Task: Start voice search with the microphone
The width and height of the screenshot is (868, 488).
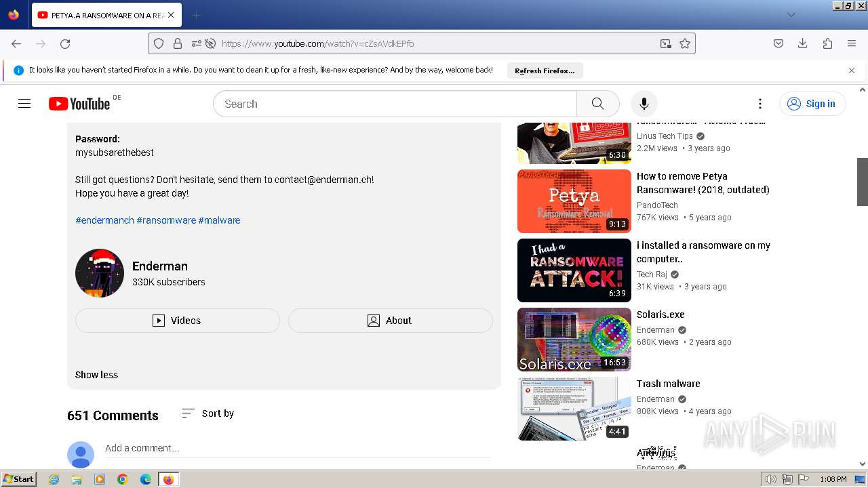Action: click(644, 104)
